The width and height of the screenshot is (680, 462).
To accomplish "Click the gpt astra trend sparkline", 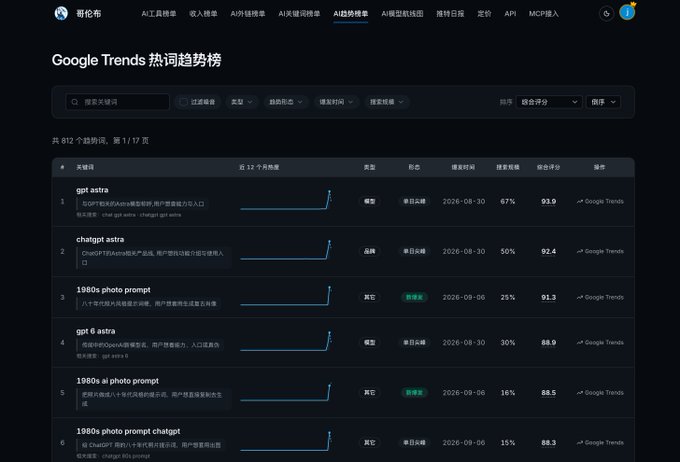I will pos(286,200).
